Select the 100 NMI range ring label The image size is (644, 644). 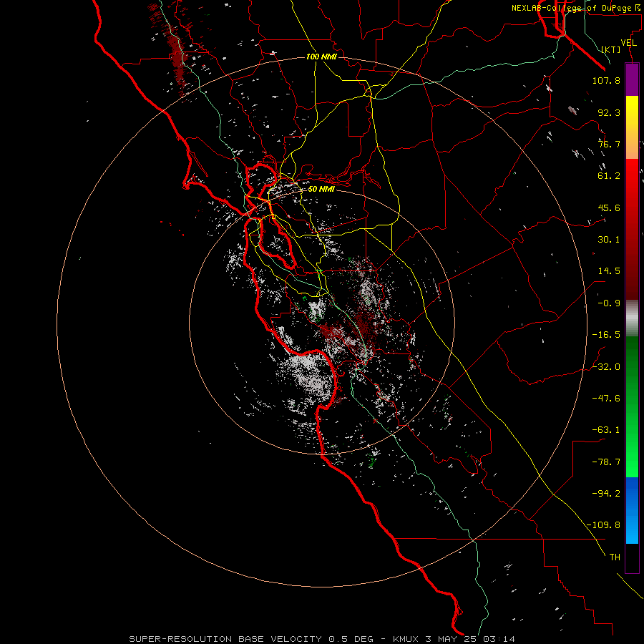321,57
